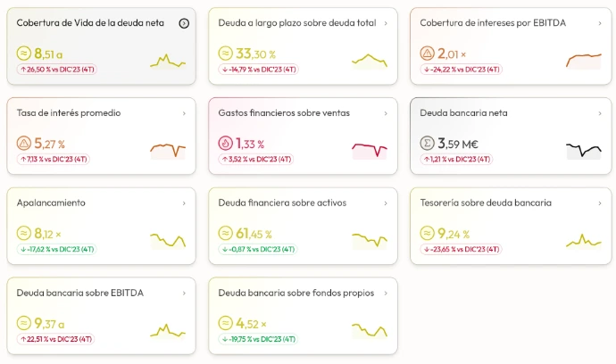
Task: Click the approx icon in Tesorería sobre deuda bancaria
Action: point(427,233)
